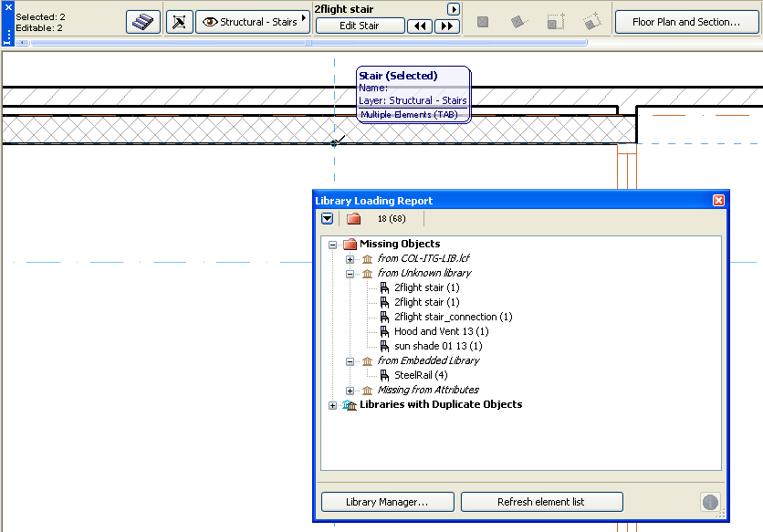Click the Library Manager button

pos(388,502)
